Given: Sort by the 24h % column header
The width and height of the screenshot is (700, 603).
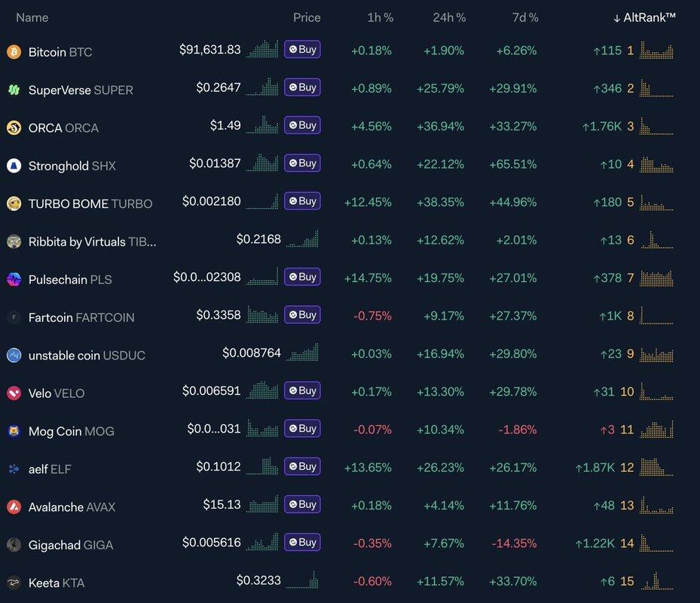Looking at the screenshot, I should pos(448,17).
